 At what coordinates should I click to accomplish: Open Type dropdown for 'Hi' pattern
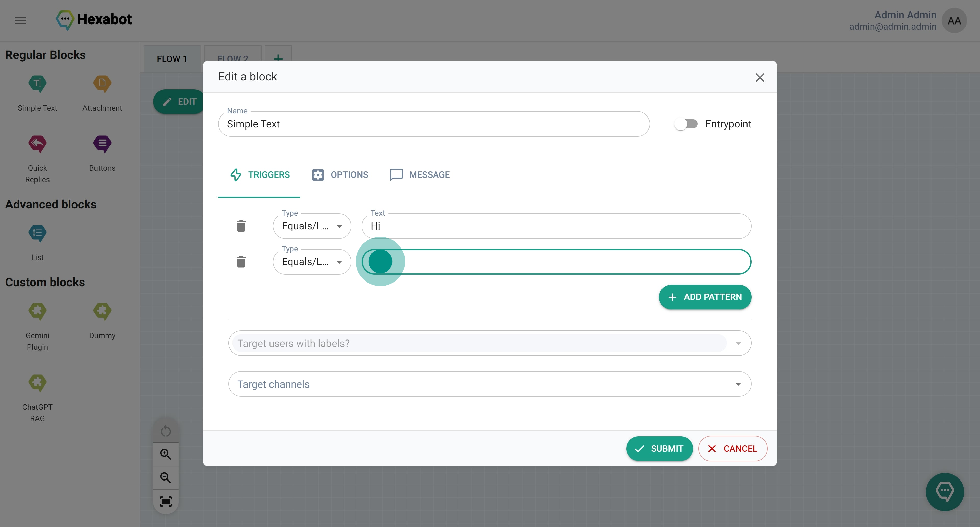pyautogui.click(x=312, y=226)
